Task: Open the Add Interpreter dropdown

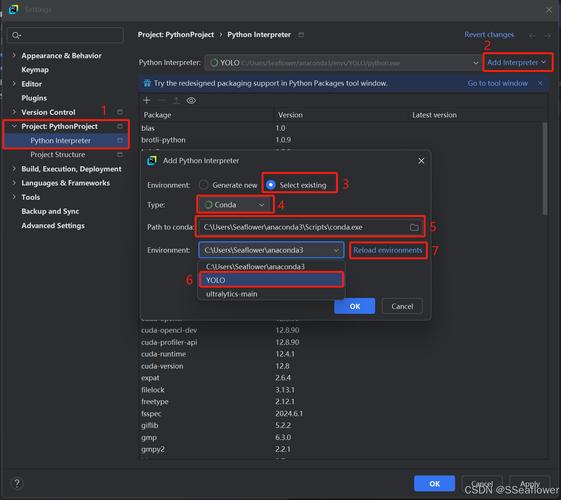Action: click(517, 62)
